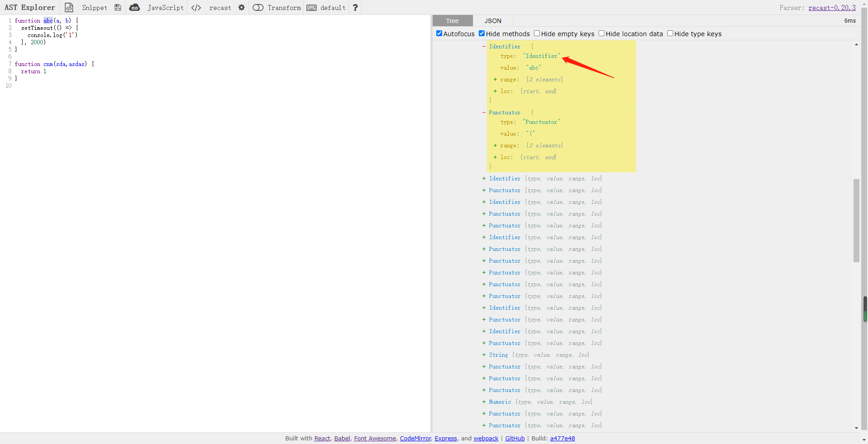Toggle the Transform switch
This screenshot has height=444, width=868.
pyautogui.click(x=258, y=8)
